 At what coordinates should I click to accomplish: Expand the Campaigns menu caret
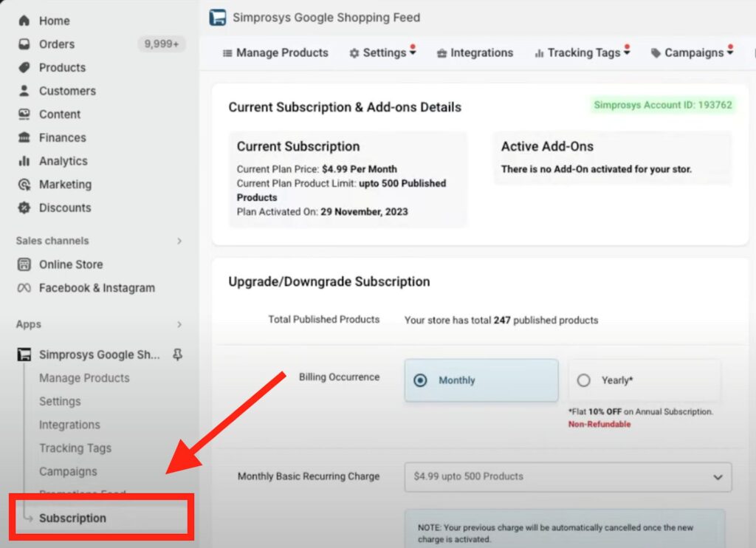(x=730, y=52)
